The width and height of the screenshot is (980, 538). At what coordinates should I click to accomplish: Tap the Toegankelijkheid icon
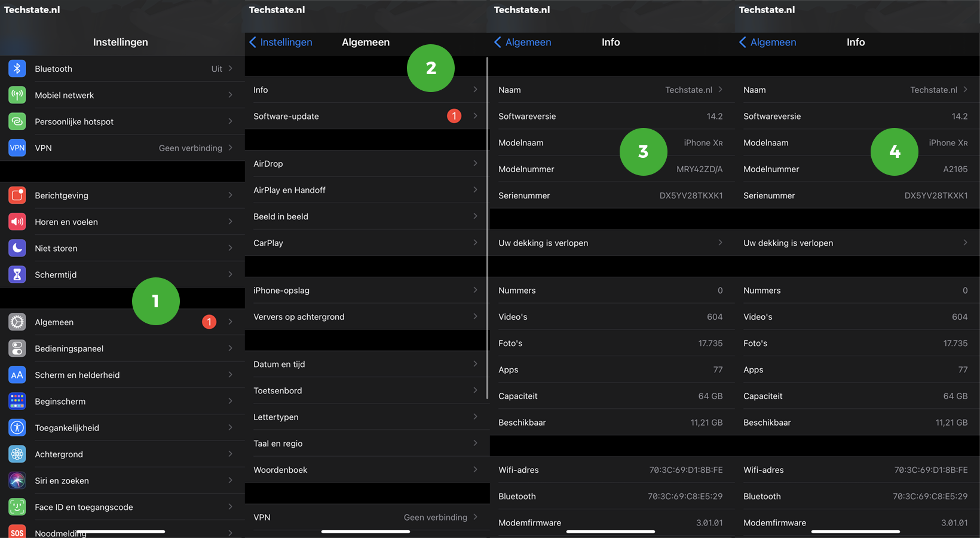point(17,427)
